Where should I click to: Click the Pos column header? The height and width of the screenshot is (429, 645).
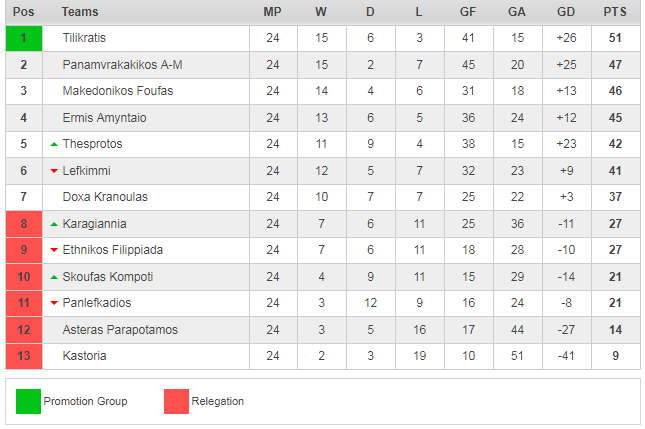(x=23, y=12)
